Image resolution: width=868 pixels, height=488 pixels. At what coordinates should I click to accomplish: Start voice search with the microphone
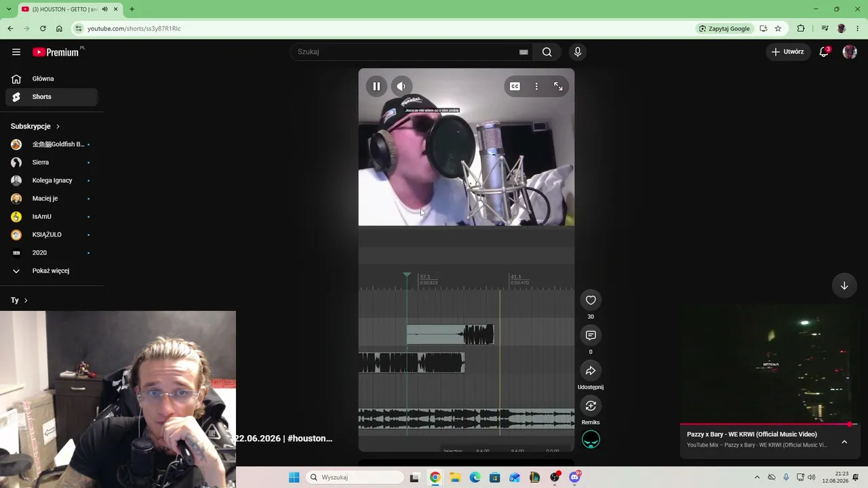point(578,52)
